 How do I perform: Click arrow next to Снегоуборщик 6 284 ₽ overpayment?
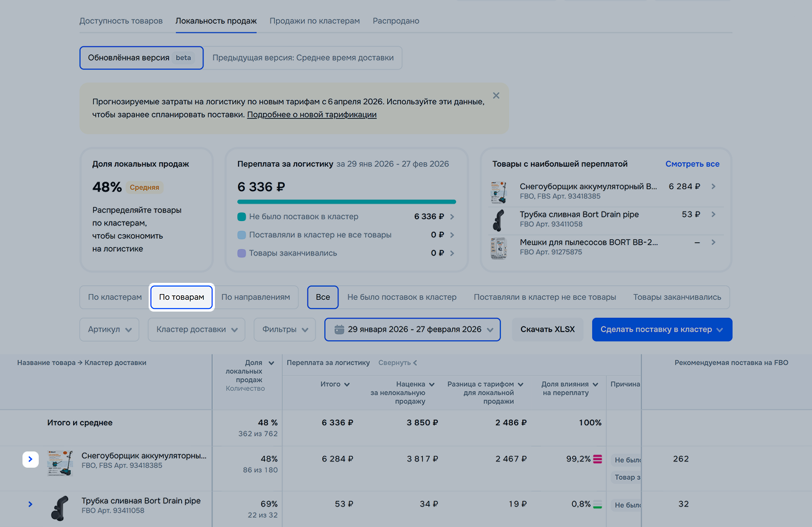(713, 187)
